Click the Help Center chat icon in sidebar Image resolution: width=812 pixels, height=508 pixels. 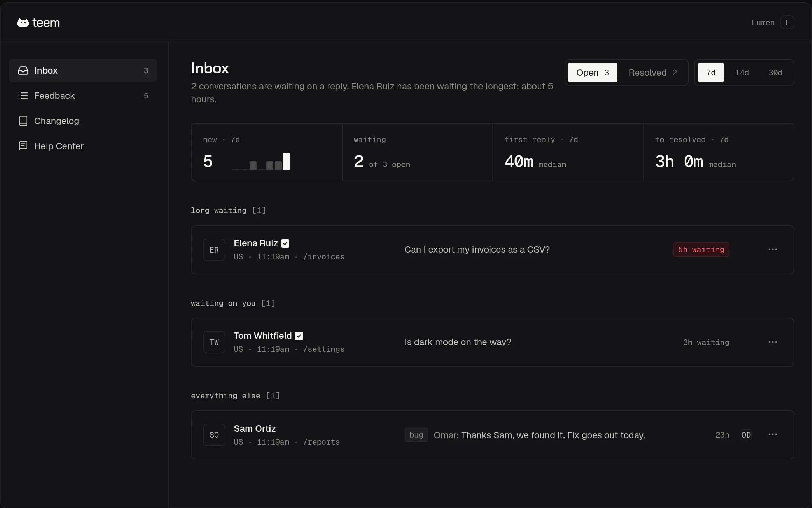pos(23,146)
